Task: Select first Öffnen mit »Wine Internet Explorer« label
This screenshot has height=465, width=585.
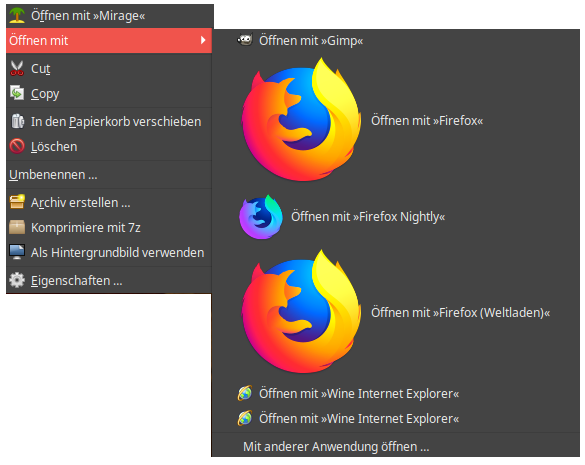Action: 359,393
